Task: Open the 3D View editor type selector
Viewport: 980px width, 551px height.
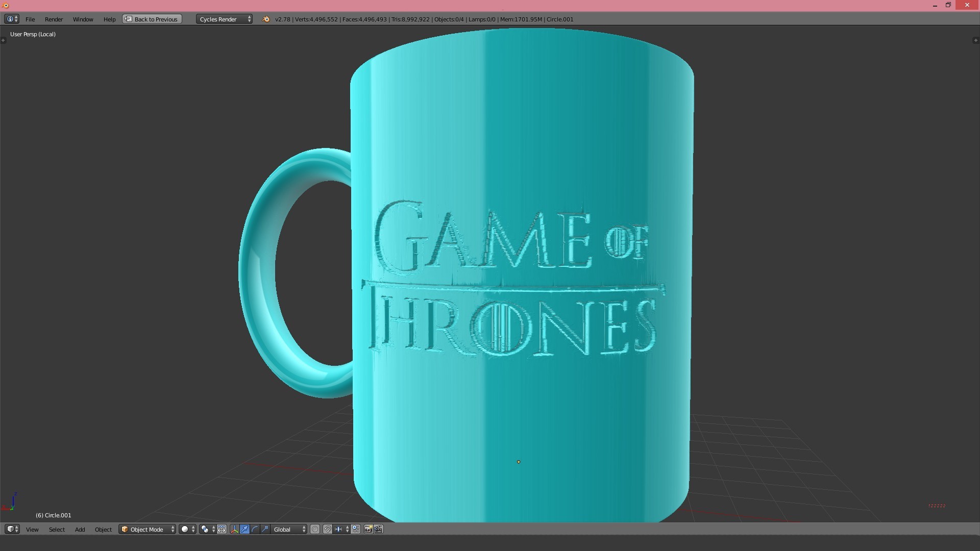Action: pyautogui.click(x=12, y=529)
